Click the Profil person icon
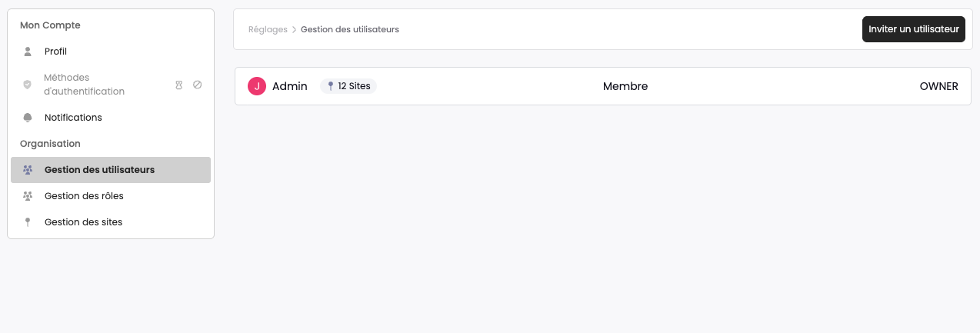980x333 pixels. coord(28,52)
